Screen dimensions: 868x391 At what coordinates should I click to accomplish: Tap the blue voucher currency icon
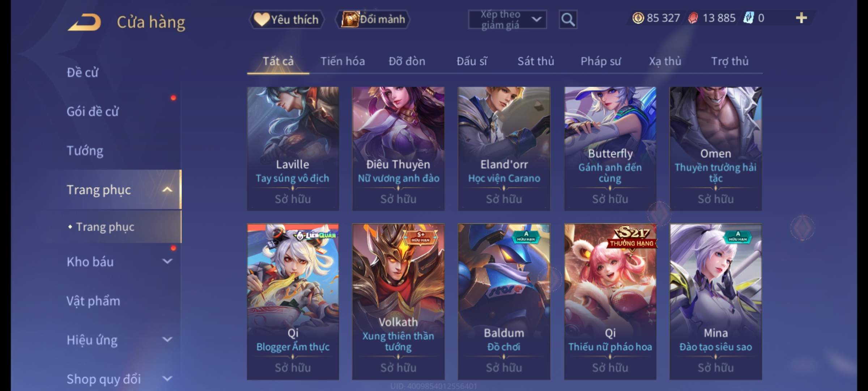[748, 18]
